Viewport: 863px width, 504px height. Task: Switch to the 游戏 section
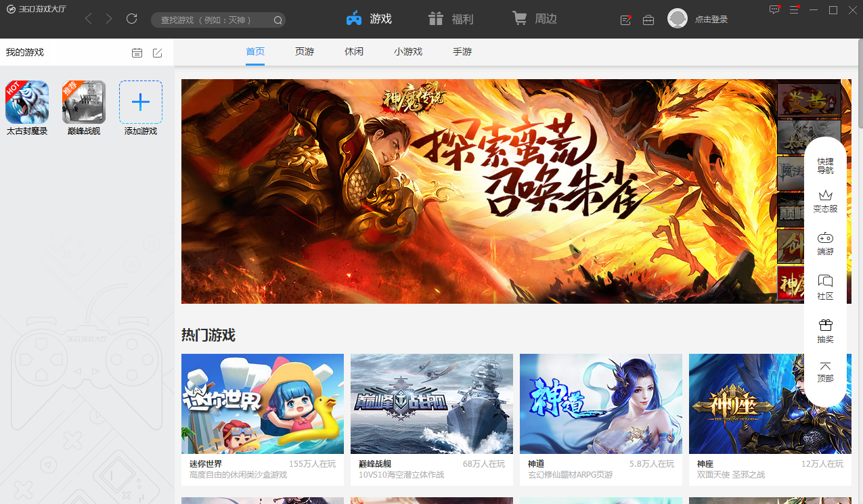369,19
